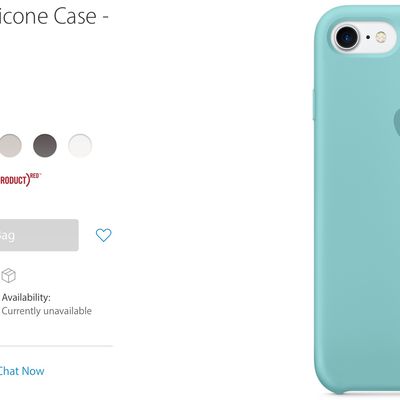Select the stone beige color swatch

pyautogui.click(x=10, y=145)
